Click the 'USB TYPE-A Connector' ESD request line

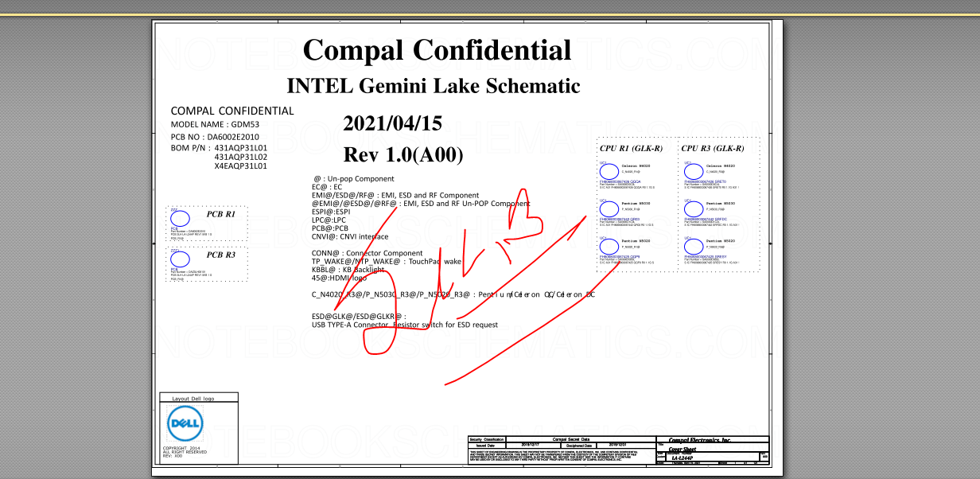tap(405, 325)
